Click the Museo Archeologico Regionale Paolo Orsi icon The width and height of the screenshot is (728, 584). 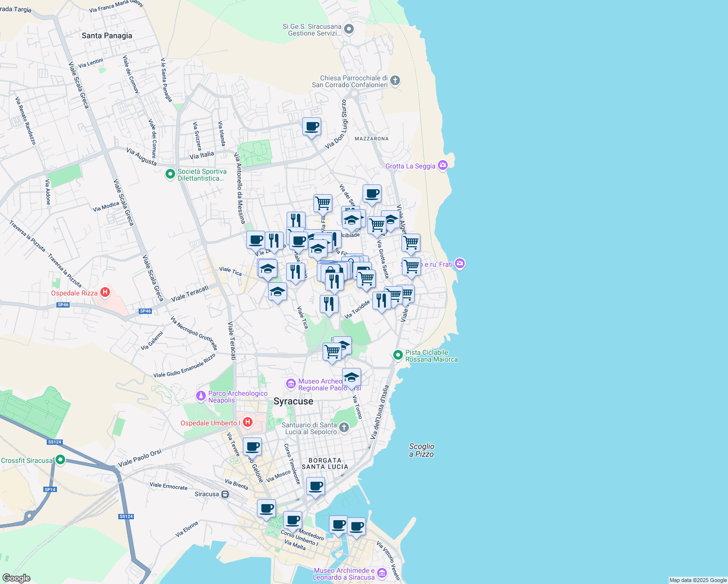tap(291, 384)
